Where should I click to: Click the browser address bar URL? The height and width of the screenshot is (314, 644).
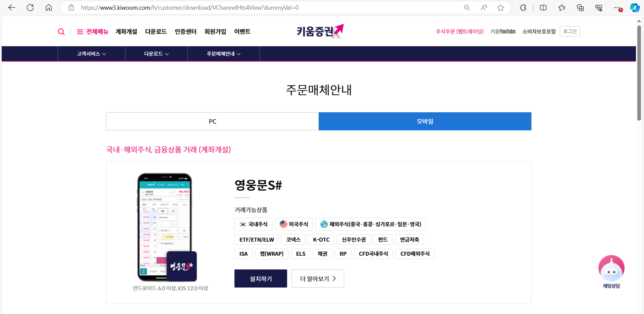(190, 7)
